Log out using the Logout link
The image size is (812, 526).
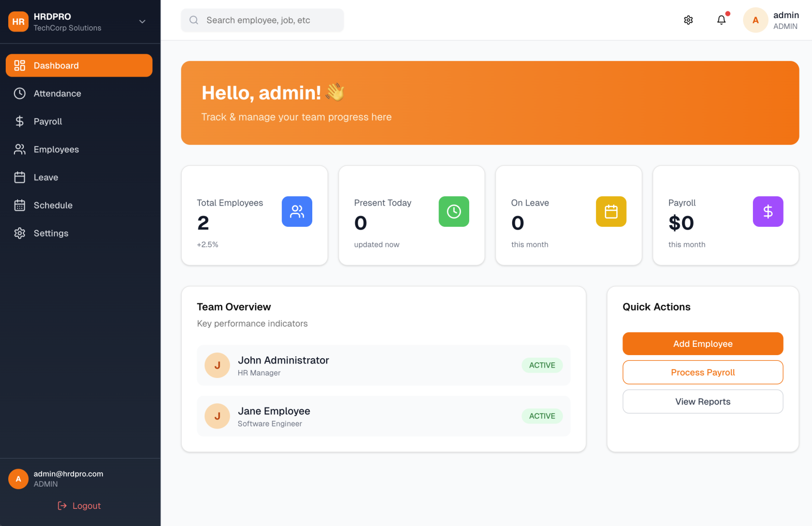coord(79,506)
